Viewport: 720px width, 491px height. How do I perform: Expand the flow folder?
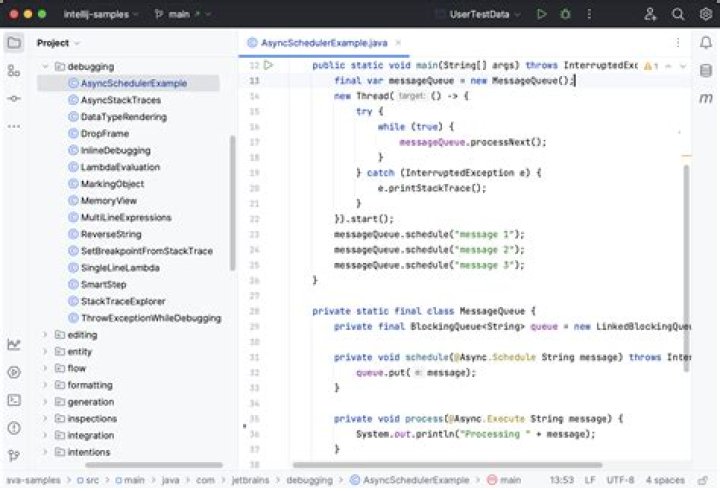click(x=45, y=368)
